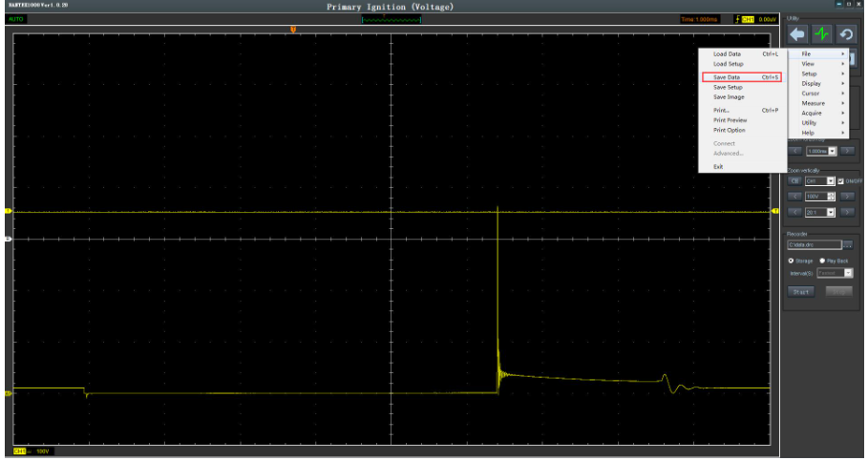
Task: Click the 0.00uV trigger level readout
Action: 767,19
